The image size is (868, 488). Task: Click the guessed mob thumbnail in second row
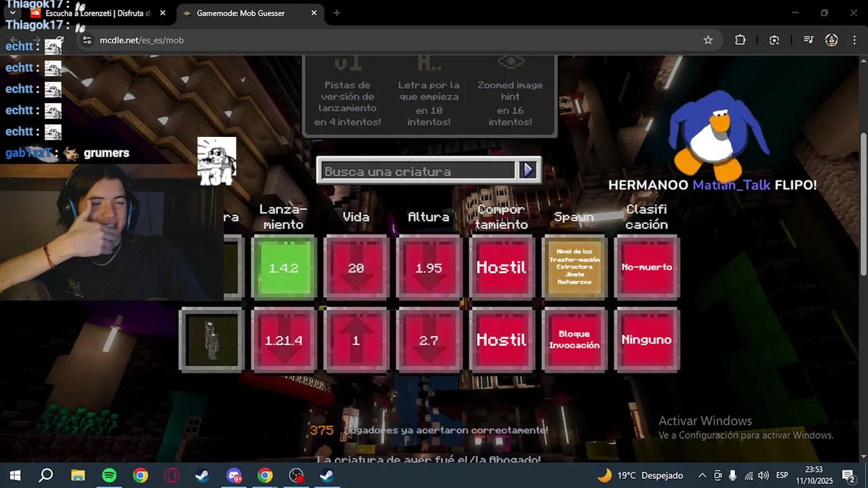212,340
